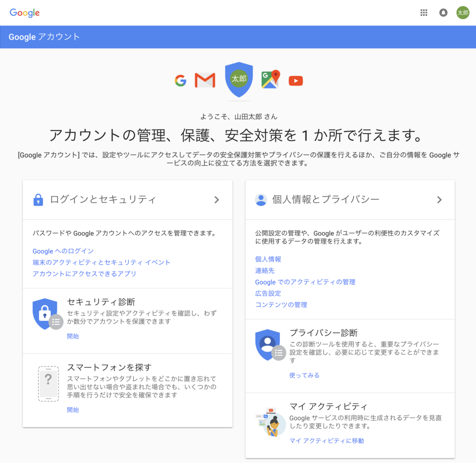Open the notifications bell icon
The width and height of the screenshot is (476, 463).
443,13
